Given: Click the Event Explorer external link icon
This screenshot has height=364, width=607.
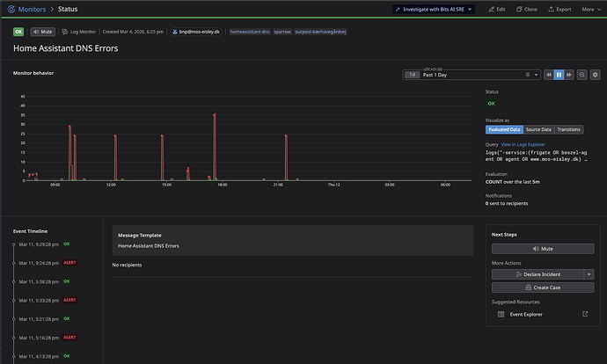Looking at the screenshot, I should click(585, 314).
